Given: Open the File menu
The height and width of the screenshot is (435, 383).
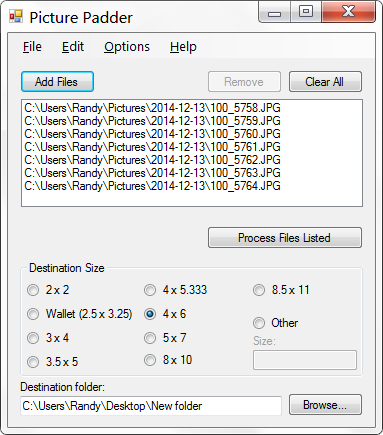Looking at the screenshot, I should tap(32, 47).
